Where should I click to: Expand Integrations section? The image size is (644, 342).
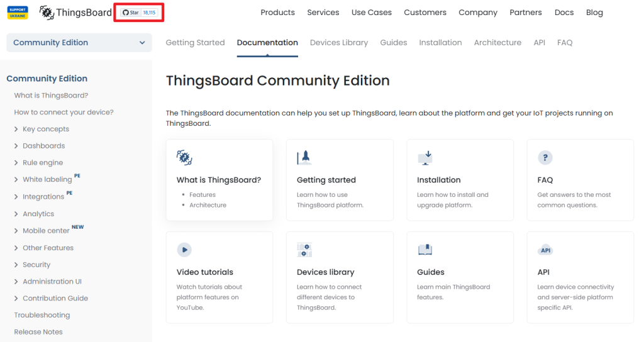coord(16,197)
